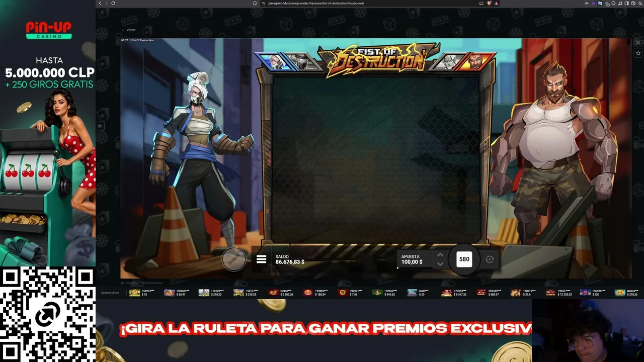Viewport: 644px width, 362px height.
Task: Toggle the autoplay circular-arrows icon
Action: point(490,259)
